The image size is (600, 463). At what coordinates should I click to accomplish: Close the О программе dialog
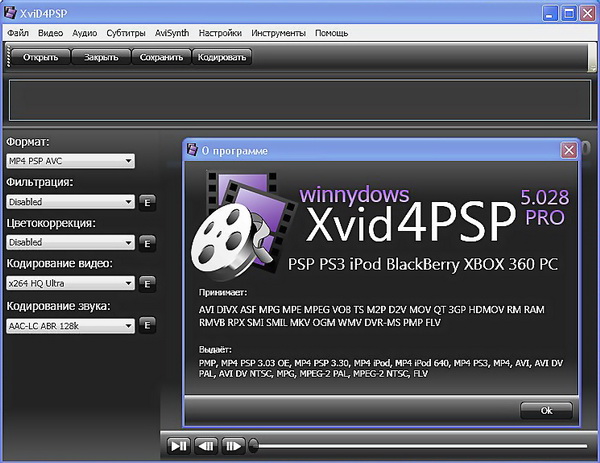(x=569, y=150)
